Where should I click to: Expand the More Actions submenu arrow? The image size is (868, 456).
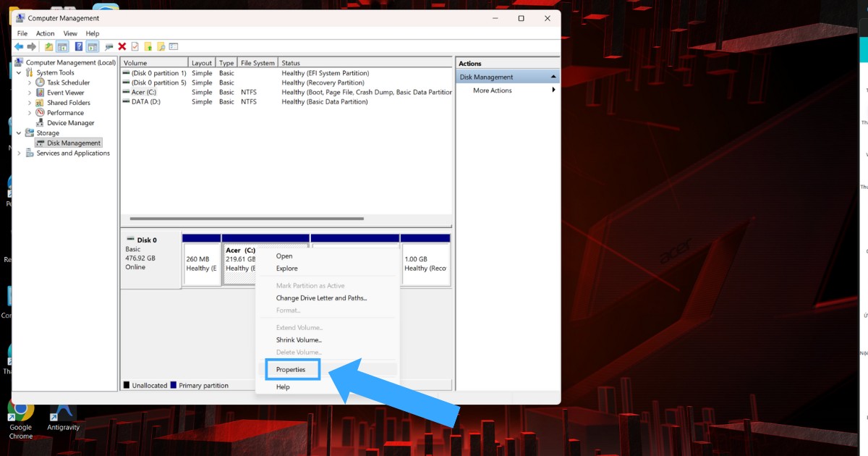tap(553, 90)
